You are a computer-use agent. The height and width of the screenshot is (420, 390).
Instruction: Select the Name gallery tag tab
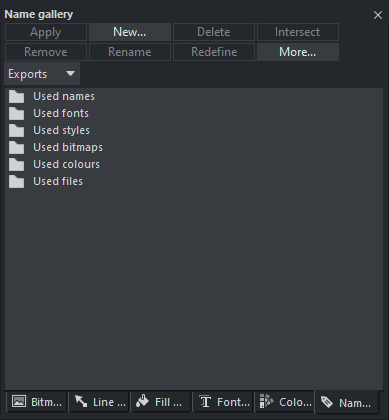coord(347,402)
